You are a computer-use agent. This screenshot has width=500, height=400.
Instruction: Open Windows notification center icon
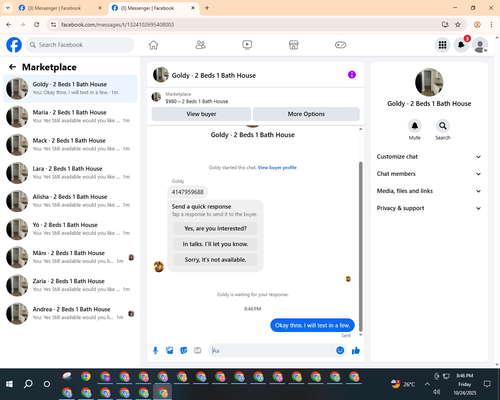click(487, 384)
